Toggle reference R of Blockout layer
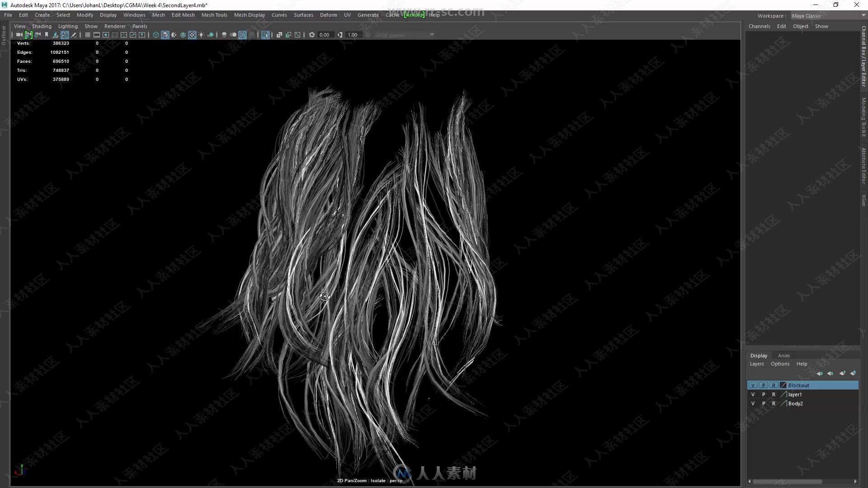 click(774, 385)
